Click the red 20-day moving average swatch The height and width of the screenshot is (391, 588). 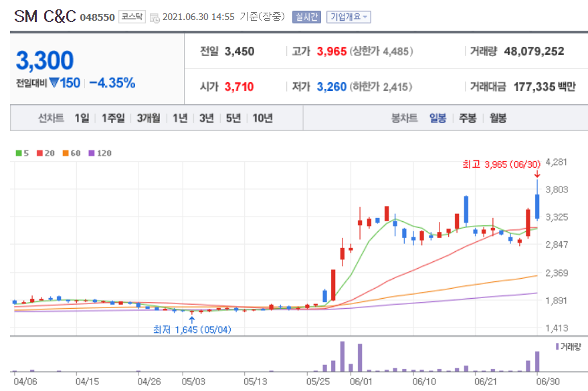(x=39, y=153)
